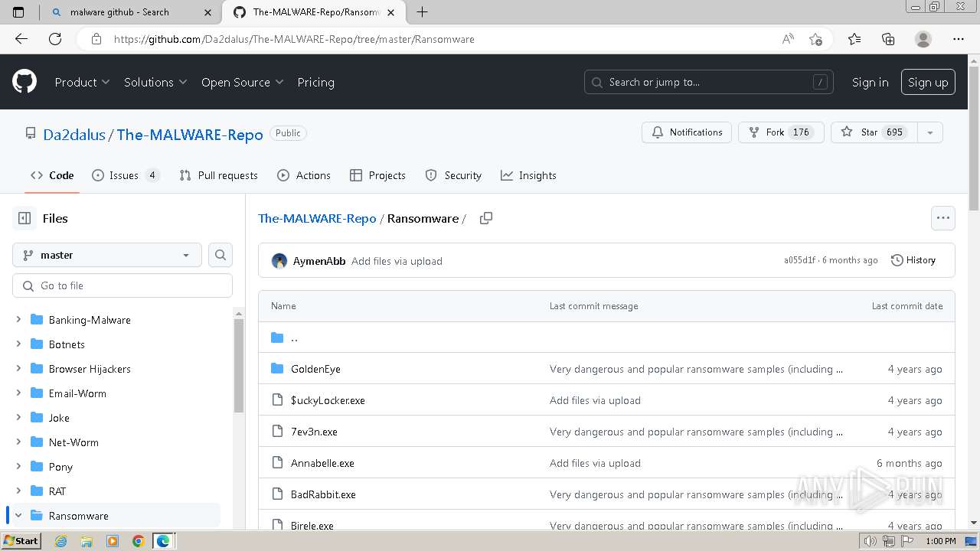Image resolution: width=980 pixels, height=551 pixels.
Task: Click the Sign in link
Action: point(870,82)
